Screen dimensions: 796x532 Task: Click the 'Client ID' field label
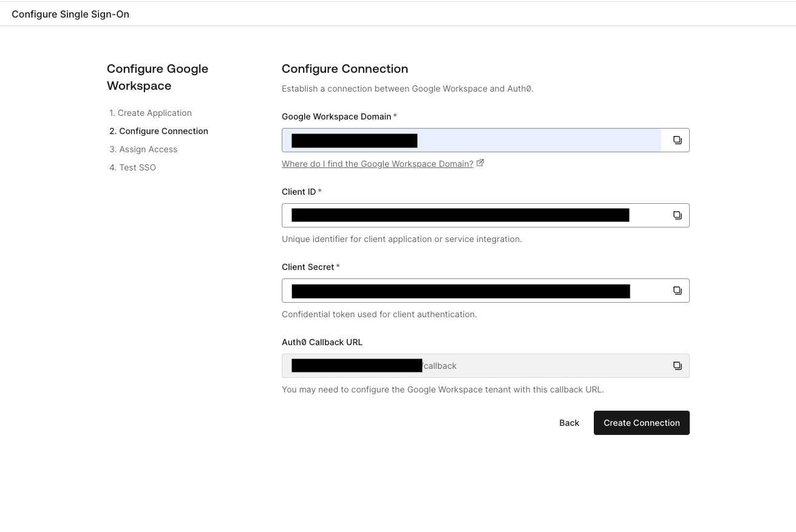pyautogui.click(x=299, y=192)
